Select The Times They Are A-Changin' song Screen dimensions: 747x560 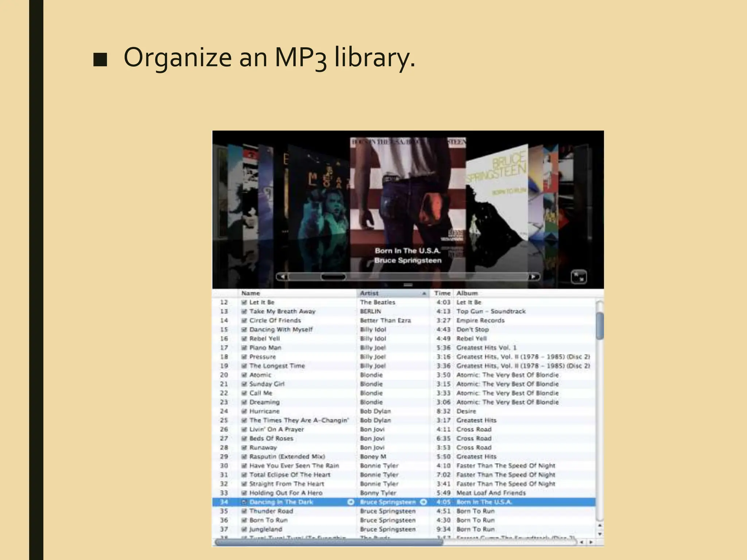[299, 420]
